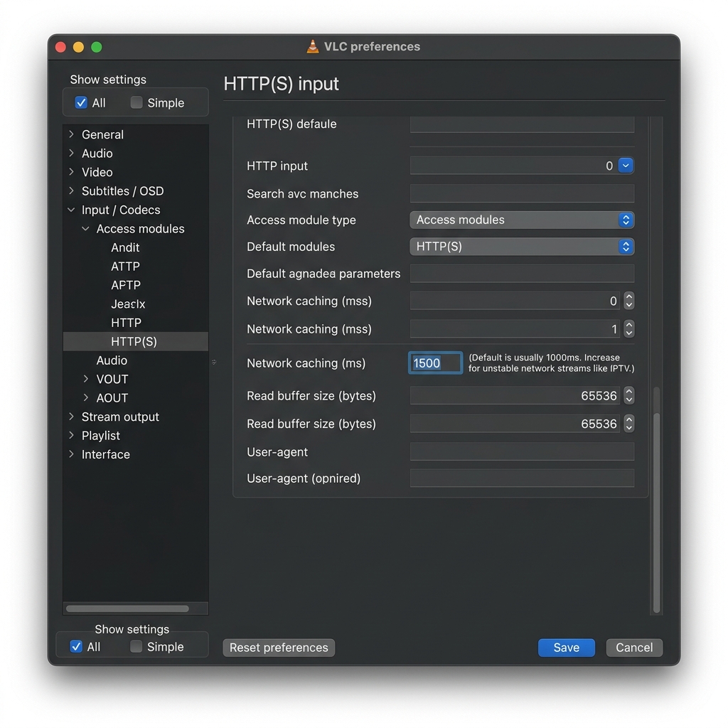This screenshot has width=728, height=728.
Task: Click the Cancel button
Action: pyautogui.click(x=634, y=647)
